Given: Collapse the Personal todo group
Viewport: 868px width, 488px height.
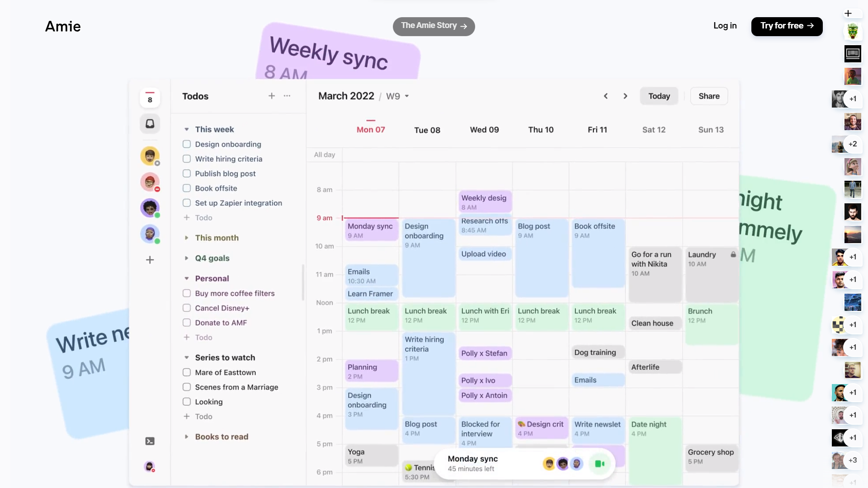Looking at the screenshot, I should pos(187,278).
